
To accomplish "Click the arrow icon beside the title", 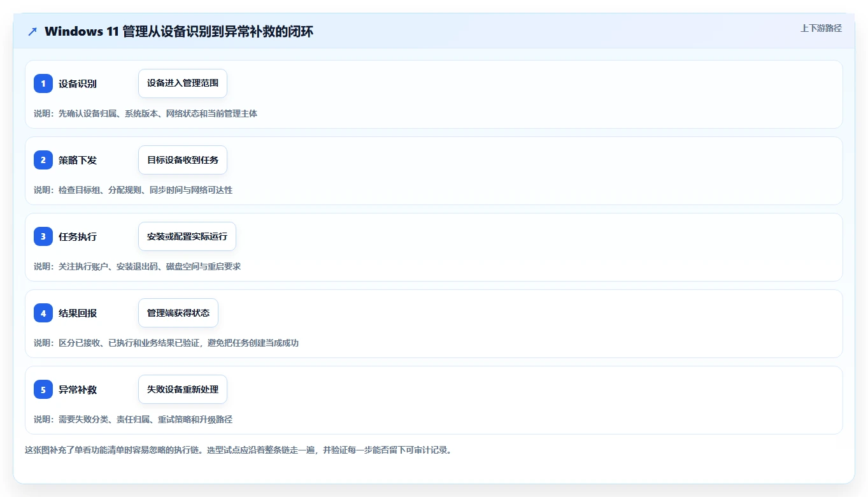I will point(32,31).
